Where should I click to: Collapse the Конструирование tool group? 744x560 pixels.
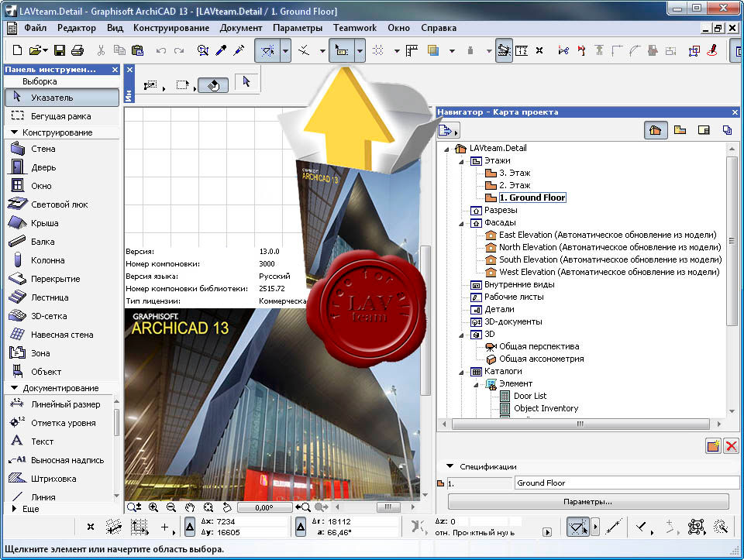[14, 132]
